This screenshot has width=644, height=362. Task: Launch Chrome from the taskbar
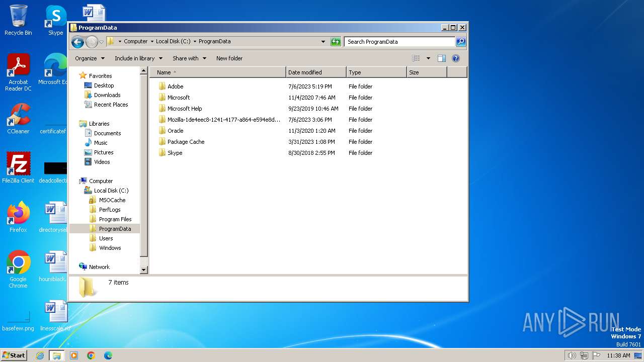[x=91, y=355]
